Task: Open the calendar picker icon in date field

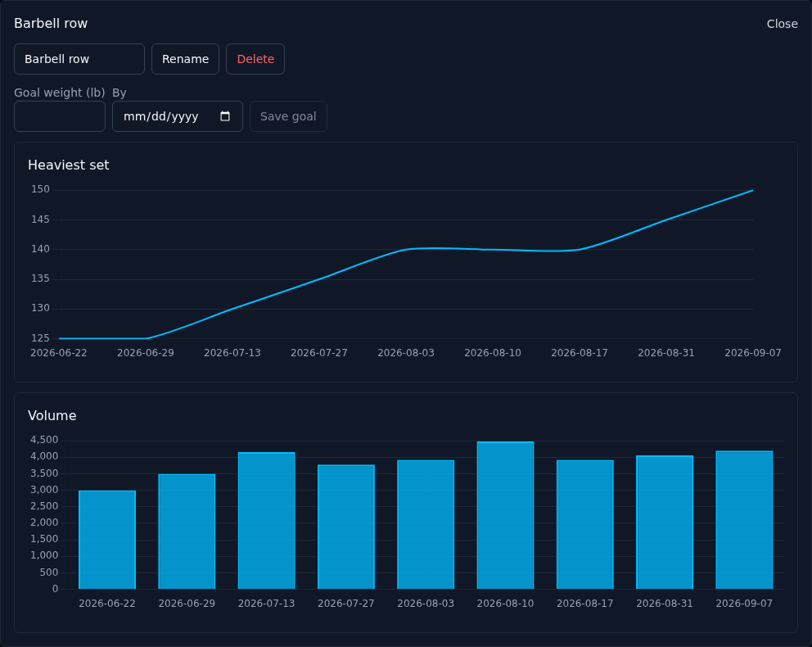Action: [225, 116]
